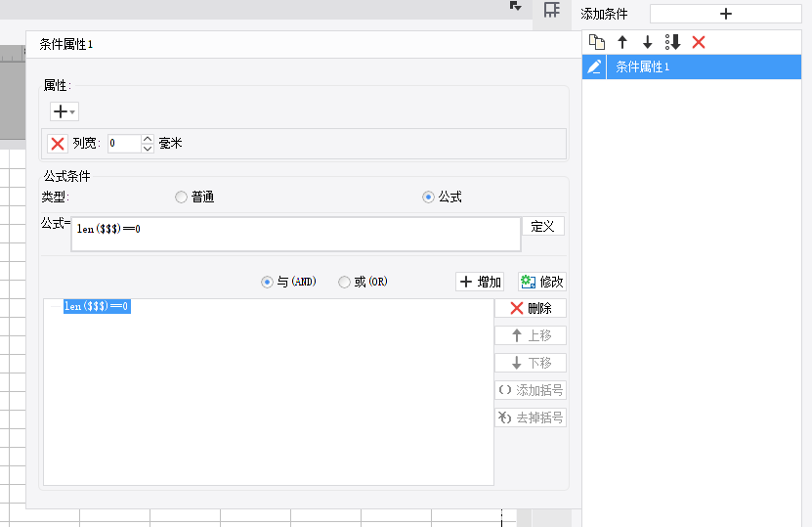Decrease column width with down stepper arrow
Screen dimensions: 812x527
click(148, 149)
